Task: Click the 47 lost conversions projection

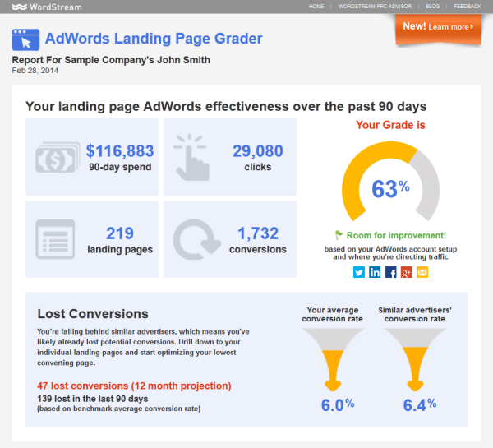Action: (x=134, y=386)
